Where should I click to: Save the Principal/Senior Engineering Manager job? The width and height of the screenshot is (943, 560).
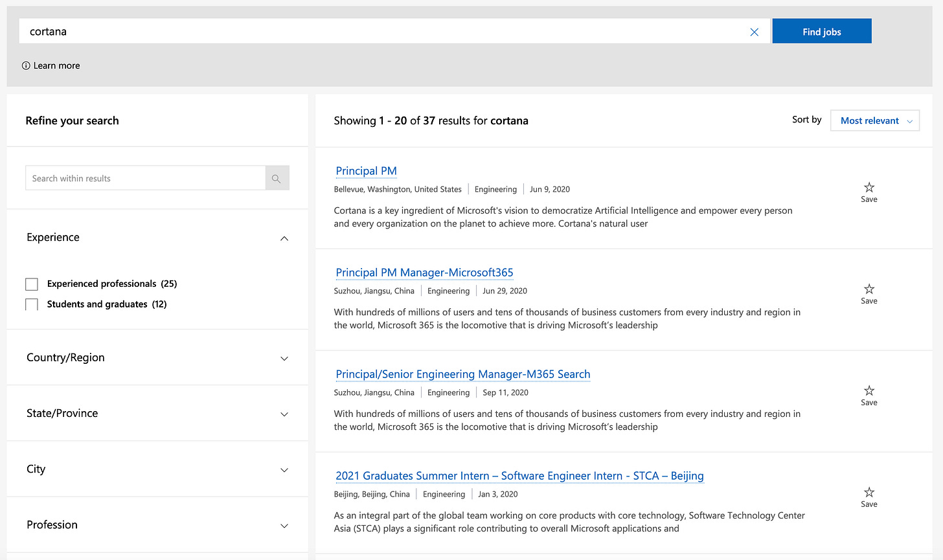(869, 395)
